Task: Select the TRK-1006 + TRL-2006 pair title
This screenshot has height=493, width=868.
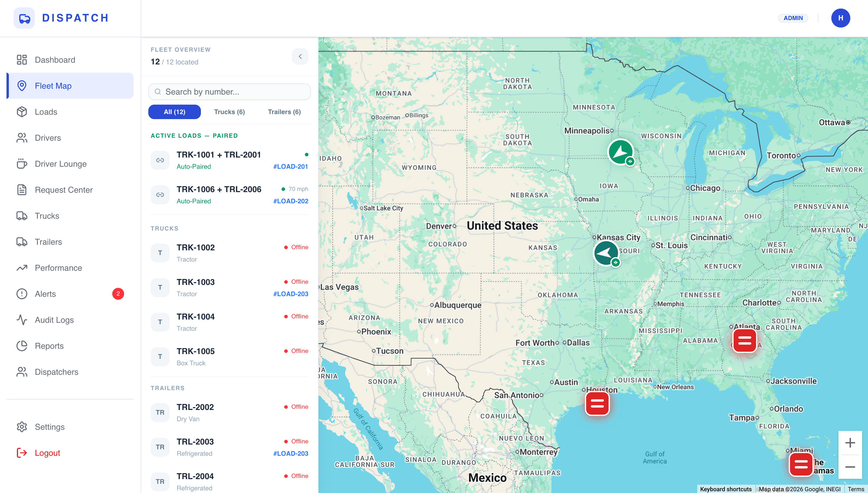Action: point(219,189)
